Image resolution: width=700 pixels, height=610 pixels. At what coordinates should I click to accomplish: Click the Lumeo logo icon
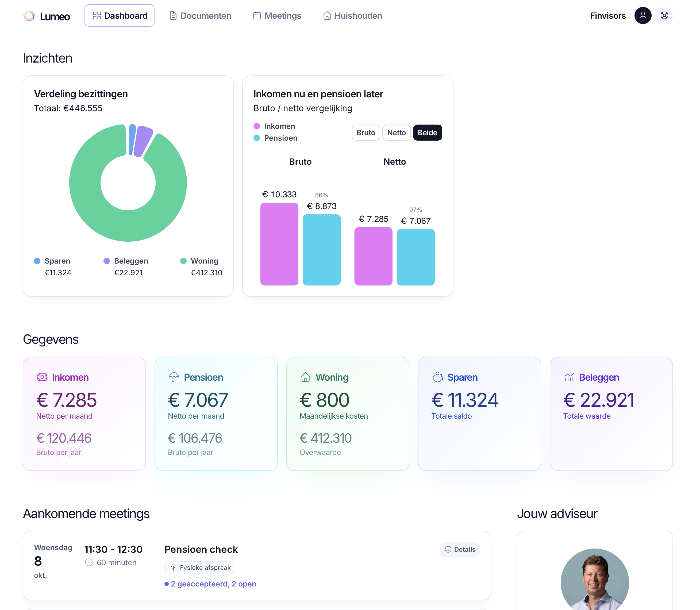[x=29, y=16]
